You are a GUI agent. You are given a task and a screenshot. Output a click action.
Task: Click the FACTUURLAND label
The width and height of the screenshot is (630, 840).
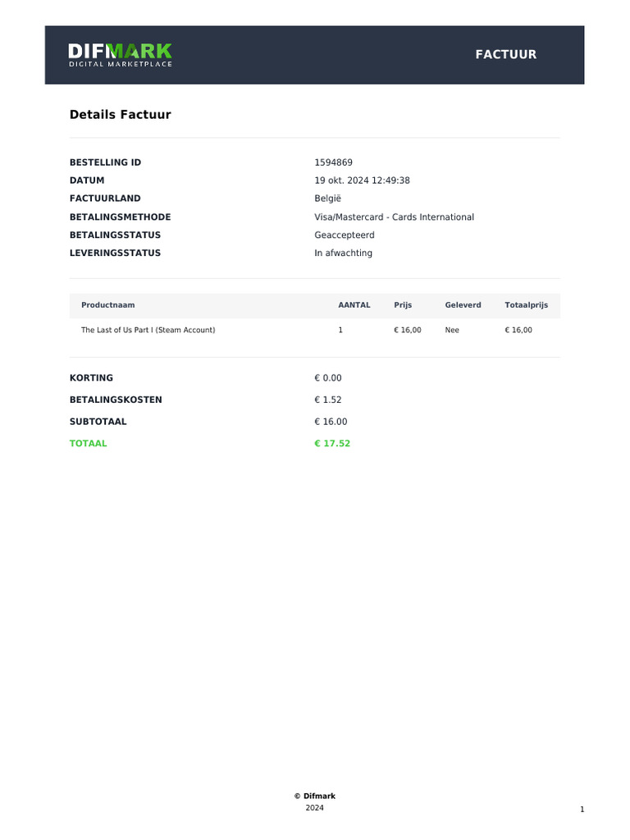click(105, 199)
